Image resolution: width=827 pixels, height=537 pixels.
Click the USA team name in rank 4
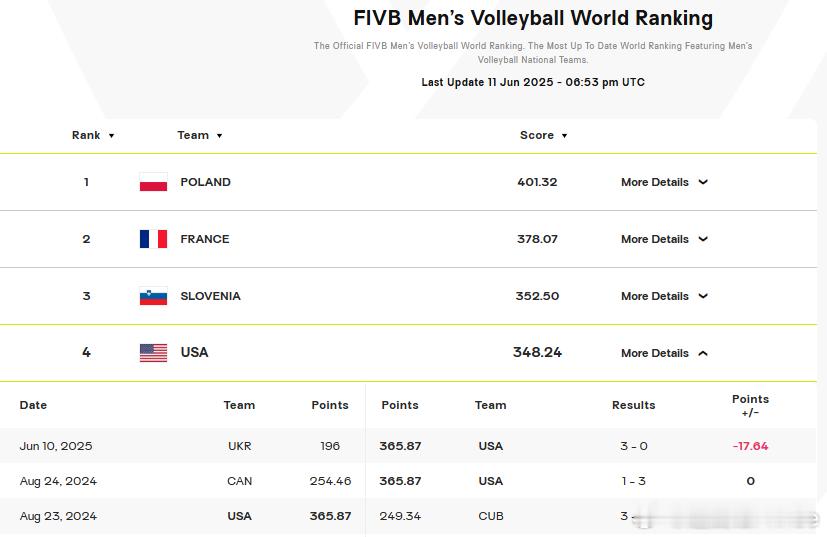(x=194, y=352)
